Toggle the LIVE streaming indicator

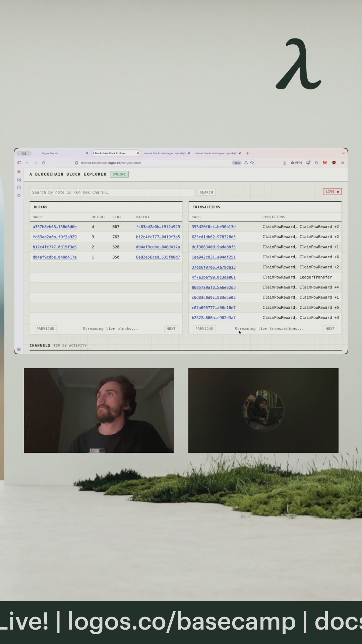[332, 192]
